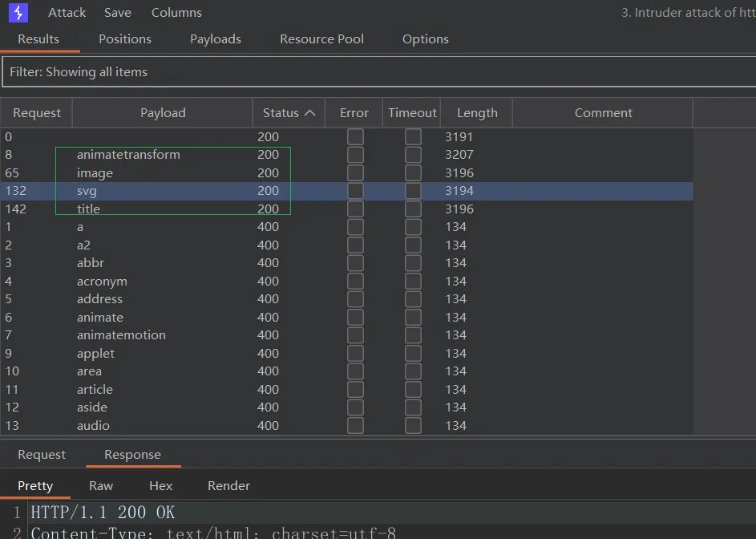This screenshot has width=756, height=539.
Task: Select the article payload row
Action: coord(346,390)
